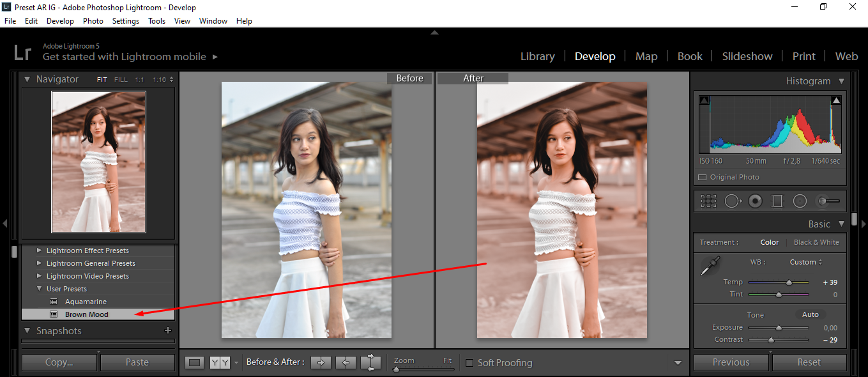Open the WB Custom dropdown
Screen dimensions: 868x377
tap(806, 262)
